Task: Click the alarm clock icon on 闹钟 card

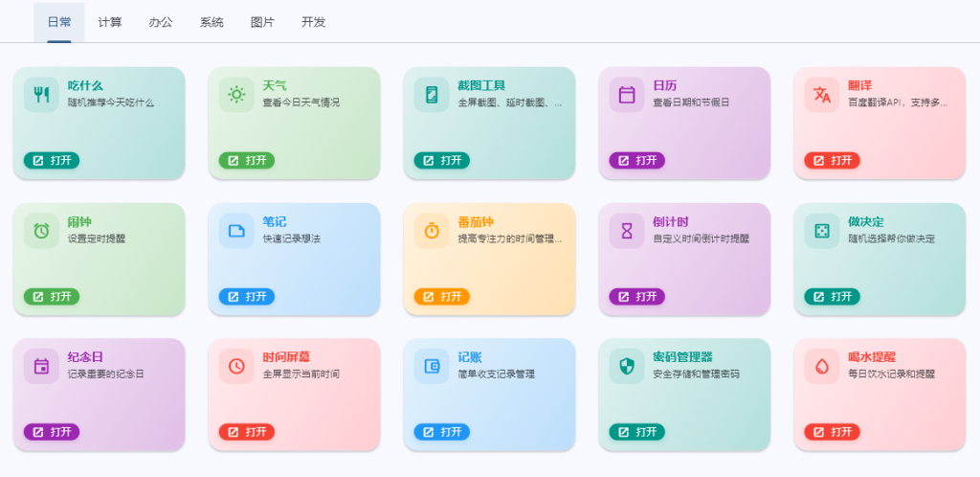Action: click(x=41, y=231)
